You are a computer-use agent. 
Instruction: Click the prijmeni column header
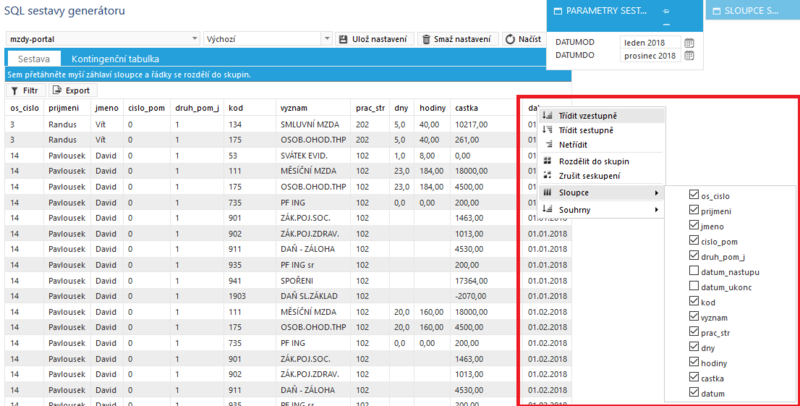pyautogui.click(x=68, y=108)
